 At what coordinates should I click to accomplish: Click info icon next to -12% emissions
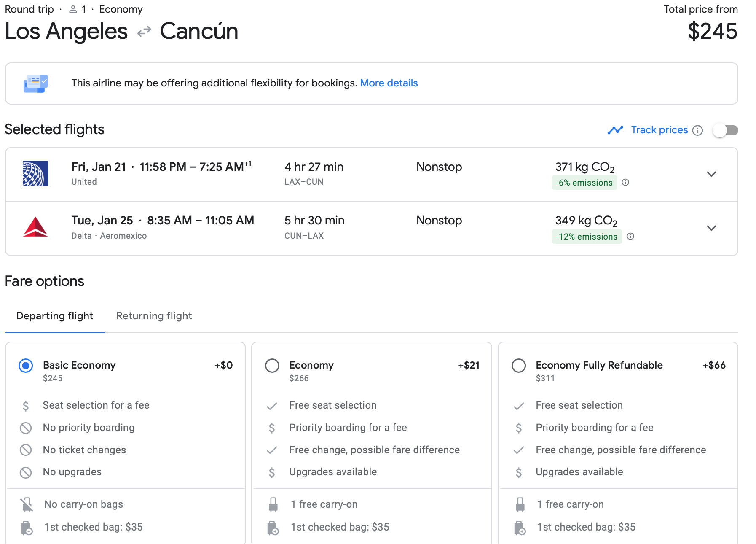(x=630, y=237)
